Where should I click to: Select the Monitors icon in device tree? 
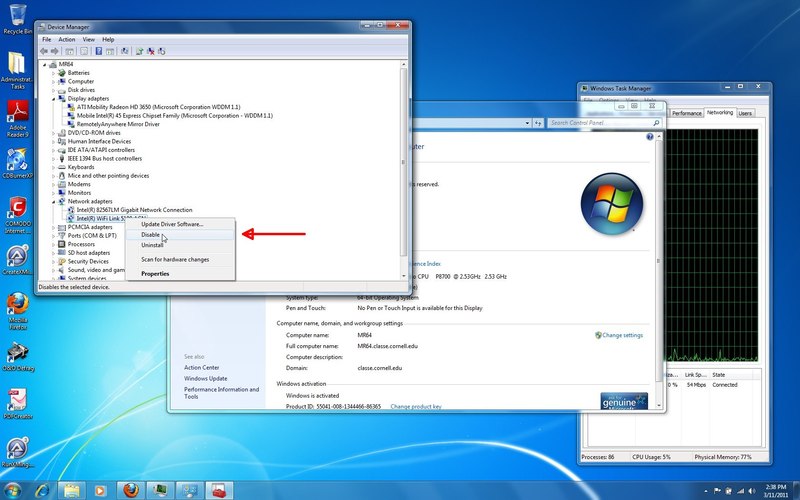[62, 193]
